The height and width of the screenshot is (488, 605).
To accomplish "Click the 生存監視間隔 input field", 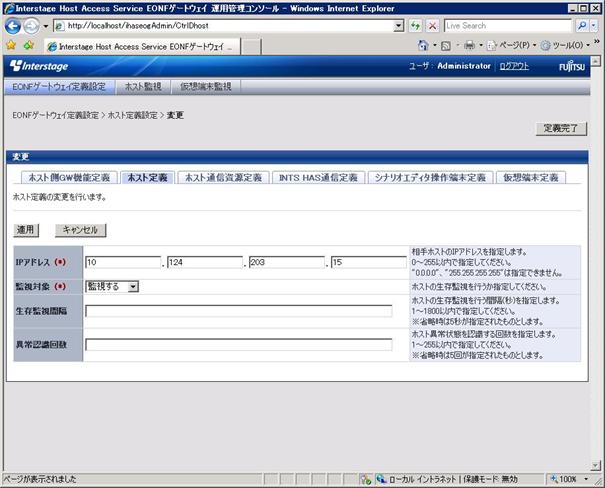I will (x=238, y=311).
